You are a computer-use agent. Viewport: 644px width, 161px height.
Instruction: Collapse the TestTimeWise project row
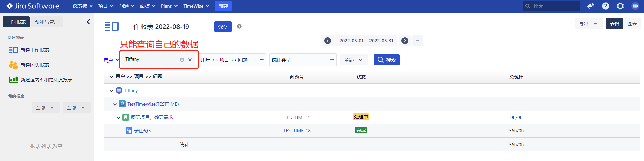click(x=115, y=104)
